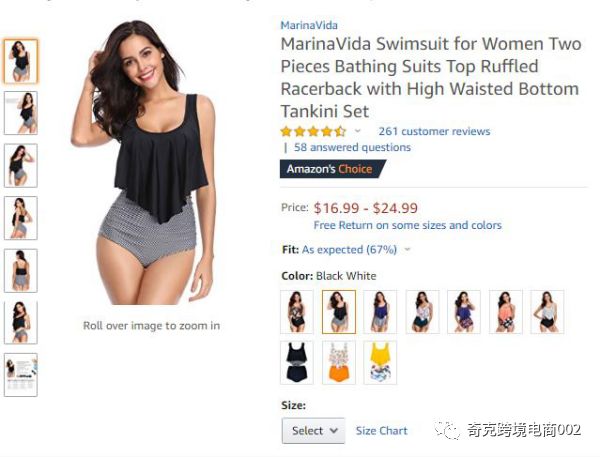Open the size chart infographic thumbnail
This screenshot has width=600, height=457.
21,375
